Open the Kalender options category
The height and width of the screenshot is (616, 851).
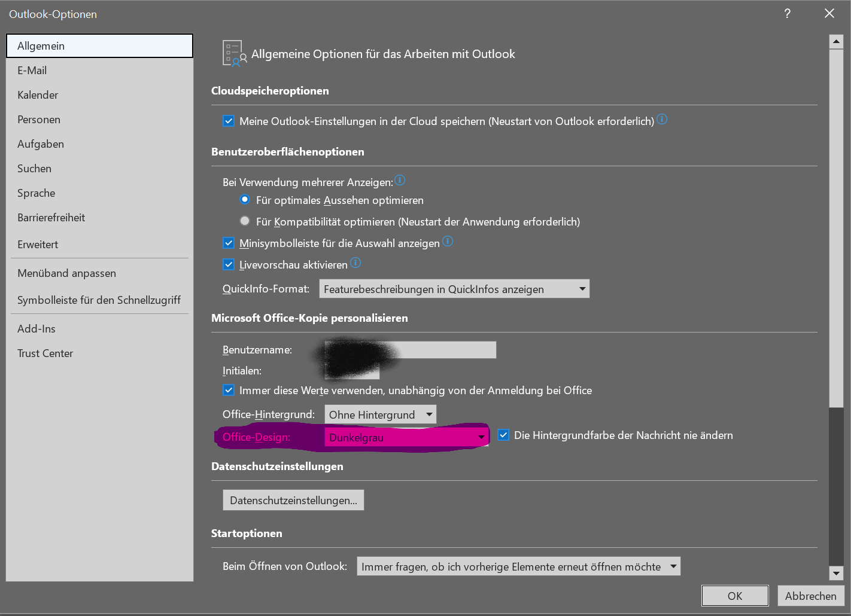coord(99,95)
